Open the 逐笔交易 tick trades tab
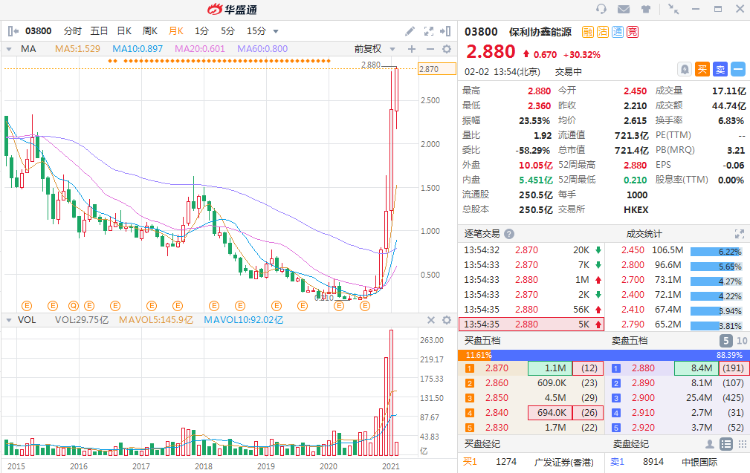 click(482, 234)
